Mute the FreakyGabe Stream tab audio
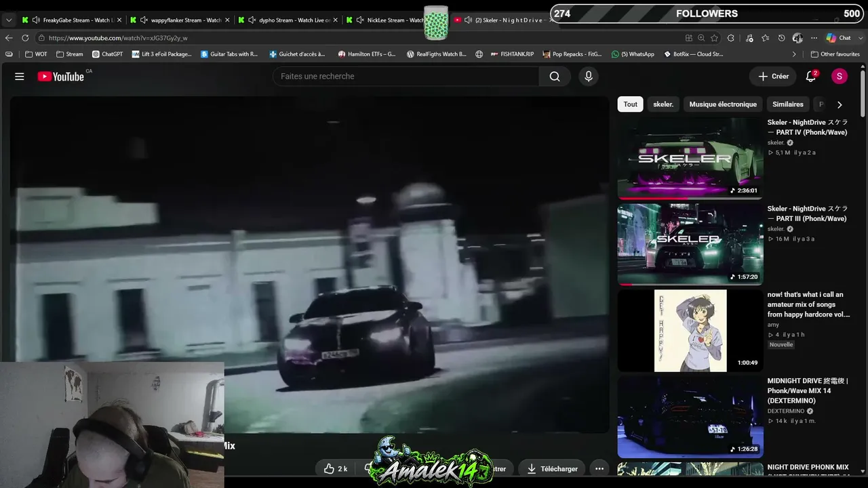Viewport: 868px width, 488px height. pos(36,20)
